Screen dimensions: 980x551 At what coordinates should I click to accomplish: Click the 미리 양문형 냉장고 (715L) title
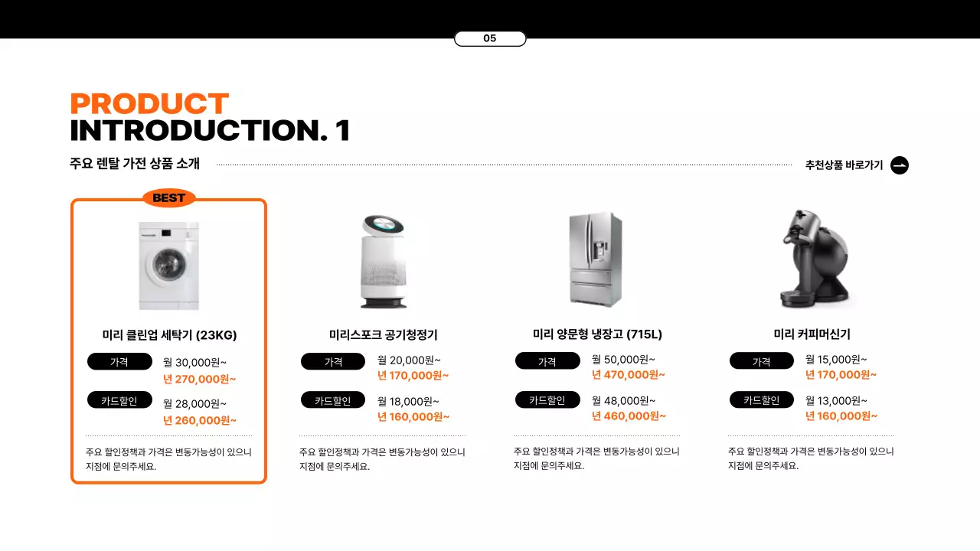(x=597, y=334)
